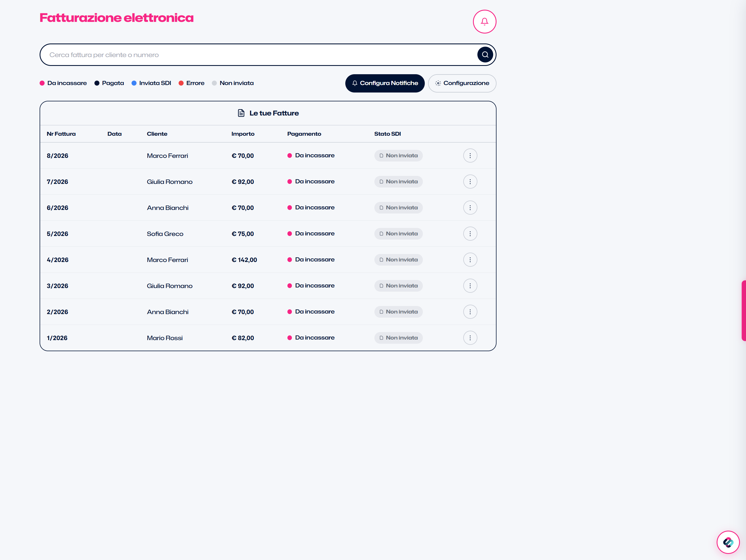The height and width of the screenshot is (560, 746).
Task: Click Non inviata badge for invoice 1/2026
Action: 398,338
